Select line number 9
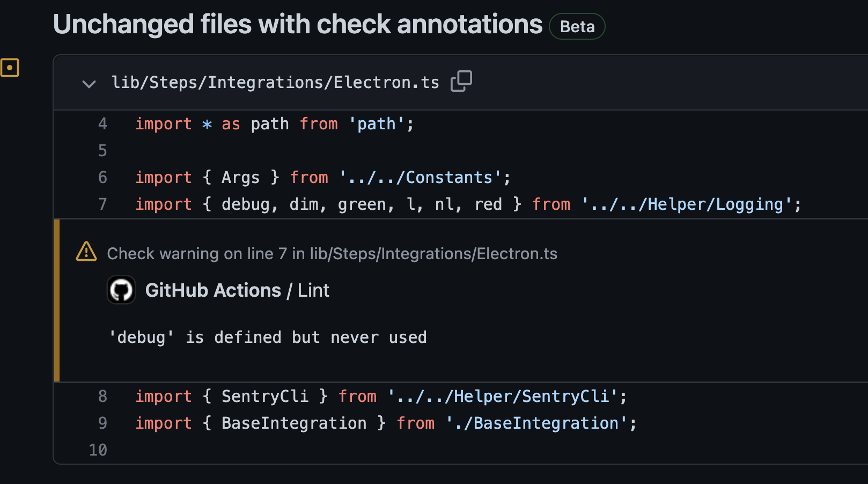This screenshot has width=868, height=484. (x=102, y=423)
